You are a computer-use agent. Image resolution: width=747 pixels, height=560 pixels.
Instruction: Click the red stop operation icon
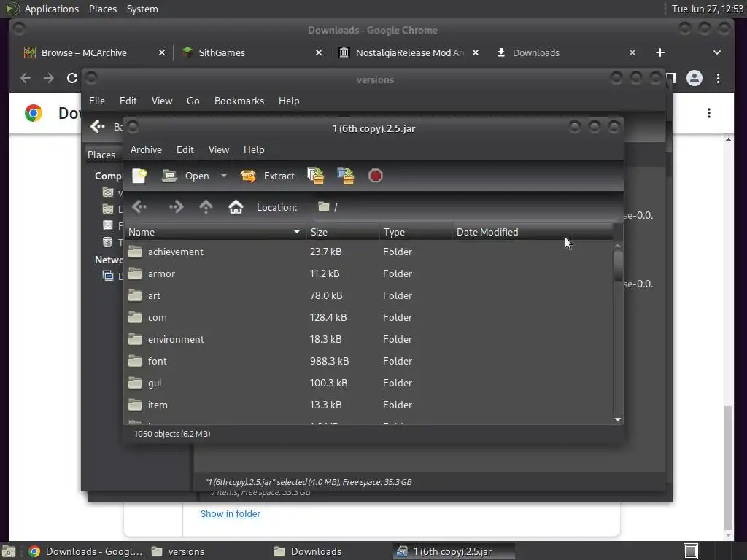coord(376,176)
